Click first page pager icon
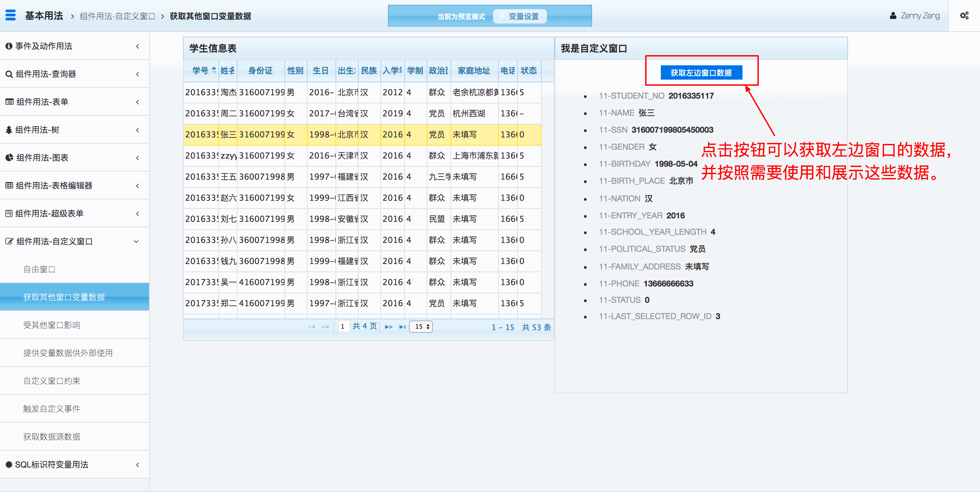 (x=312, y=327)
